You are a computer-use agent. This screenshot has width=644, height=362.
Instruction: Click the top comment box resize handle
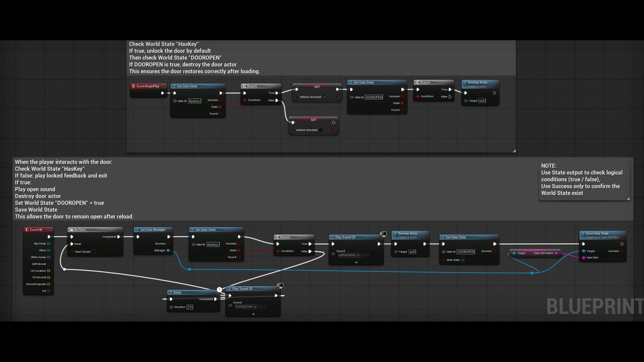514,150
